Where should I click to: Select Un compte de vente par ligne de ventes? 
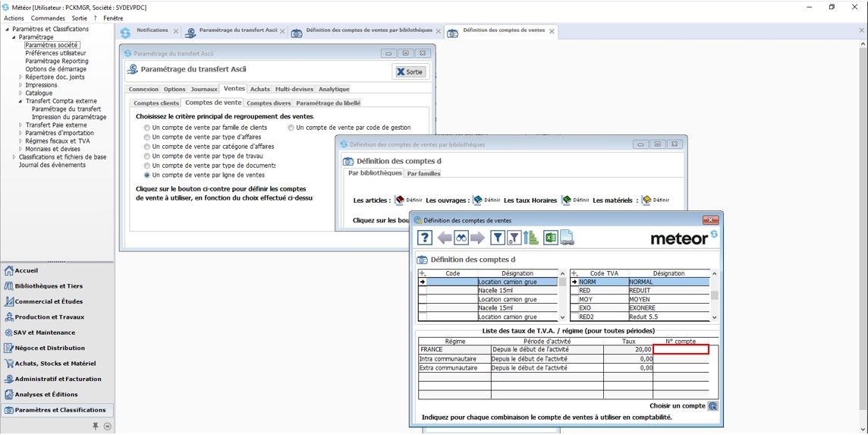coord(146,175)
